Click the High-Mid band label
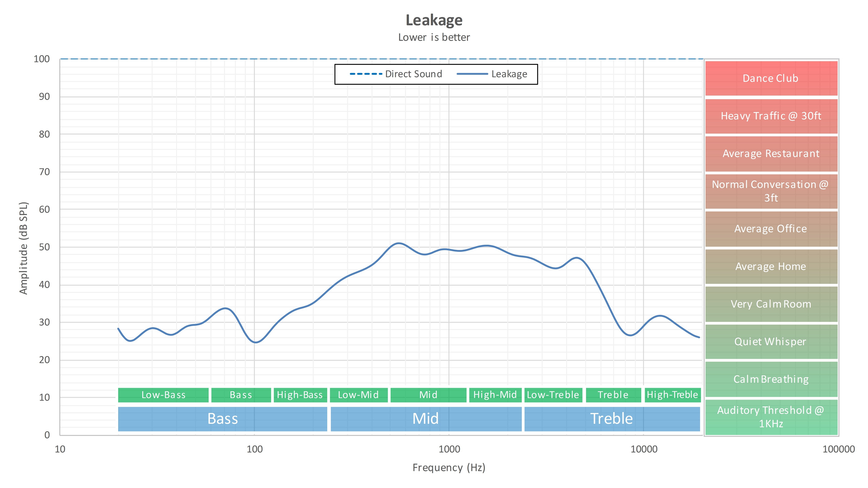The image size is (868, 488). [495, 395]
